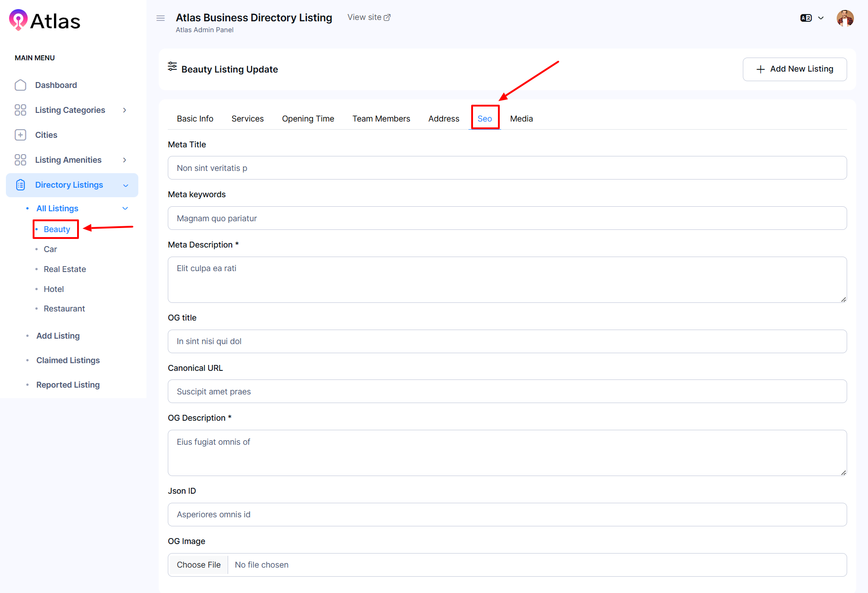Screen dimensions: 868x593
Task: Click the Choose File button
Action: 199,565
